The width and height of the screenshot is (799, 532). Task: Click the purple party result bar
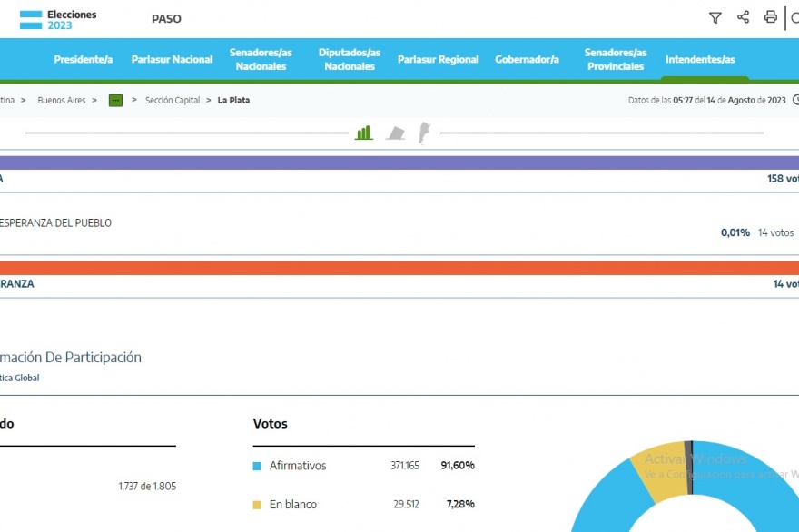pyautogui.click(x=399, y=163)
